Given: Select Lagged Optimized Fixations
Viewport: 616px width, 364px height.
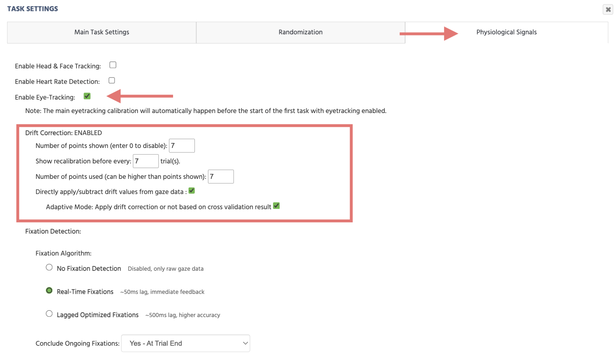Looking at the screenshot, I should tap(49, 314).
